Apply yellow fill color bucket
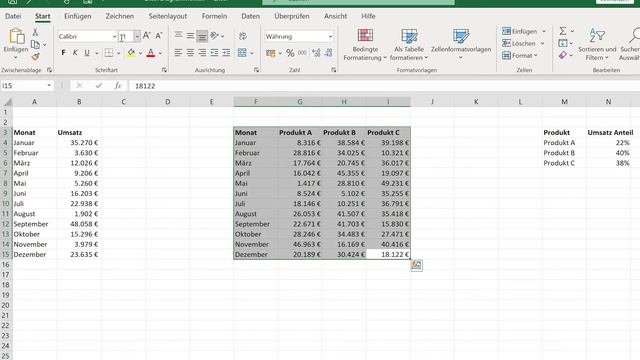640x360 pixels. click(131, 53)
